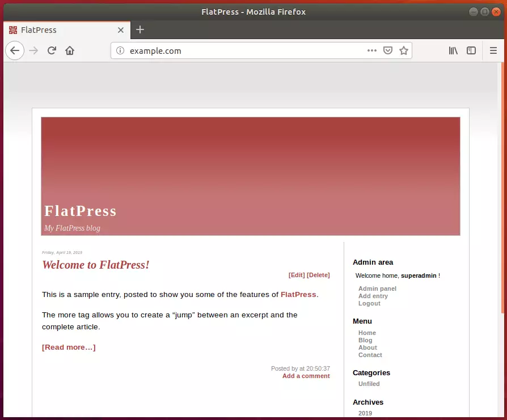Follow the FlatPress link in the sample entry
This screenshot has height=420, width=507.
point(298,295)
